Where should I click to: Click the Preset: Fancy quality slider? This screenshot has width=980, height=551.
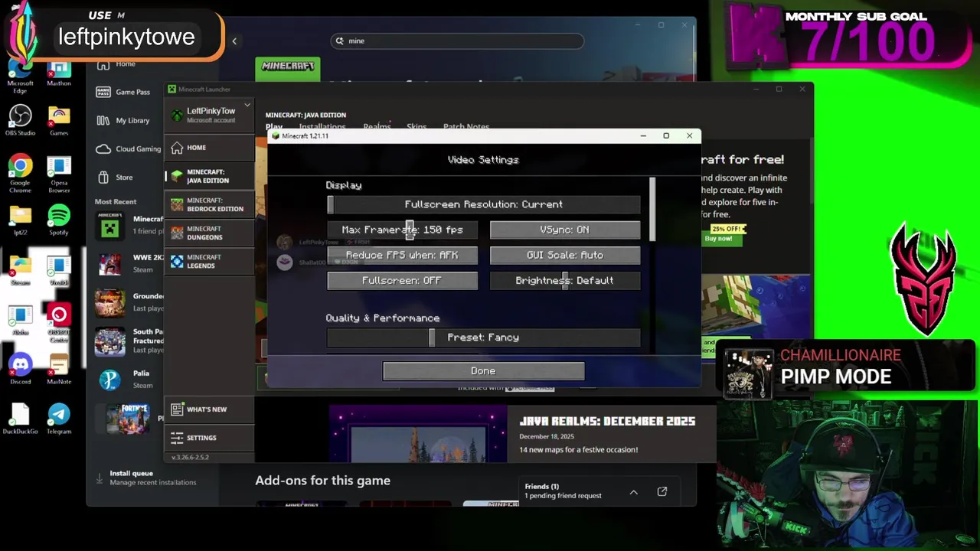click(484, 337)
